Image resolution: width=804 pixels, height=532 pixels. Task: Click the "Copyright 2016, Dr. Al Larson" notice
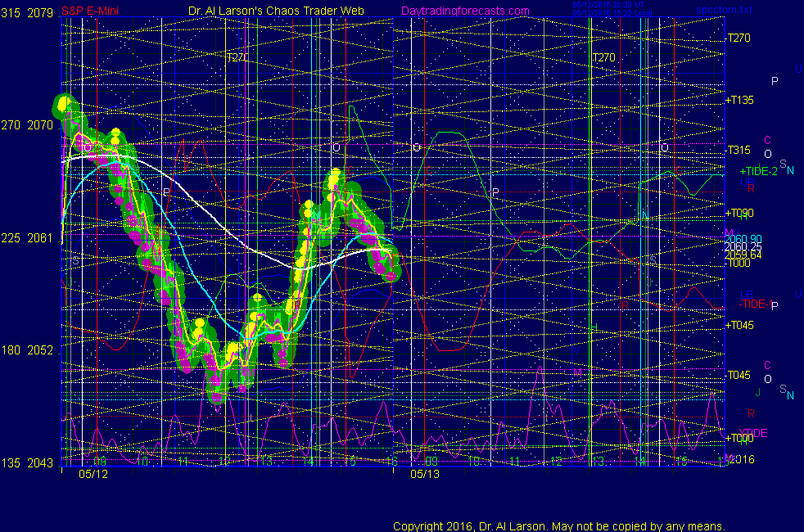(x=559, y=526)
